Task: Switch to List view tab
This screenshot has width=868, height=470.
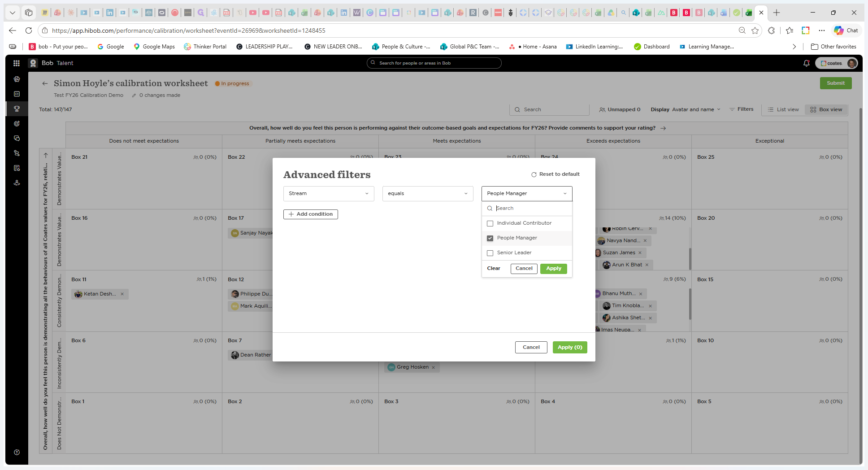Action: 783,109
